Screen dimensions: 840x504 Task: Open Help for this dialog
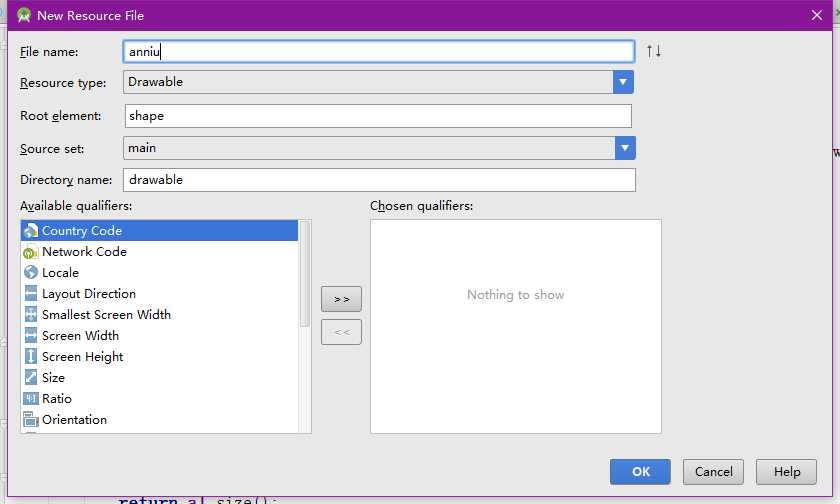coord(786,472)
